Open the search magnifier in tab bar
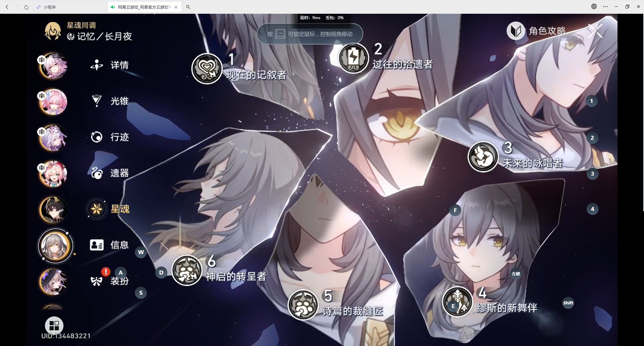644x346 pixels. 188,7
